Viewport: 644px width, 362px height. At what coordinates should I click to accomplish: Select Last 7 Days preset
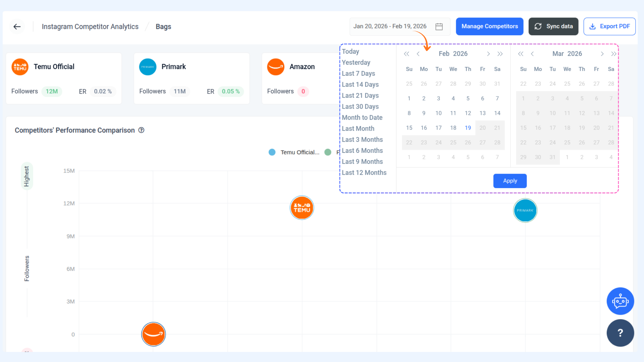[358, 73]
